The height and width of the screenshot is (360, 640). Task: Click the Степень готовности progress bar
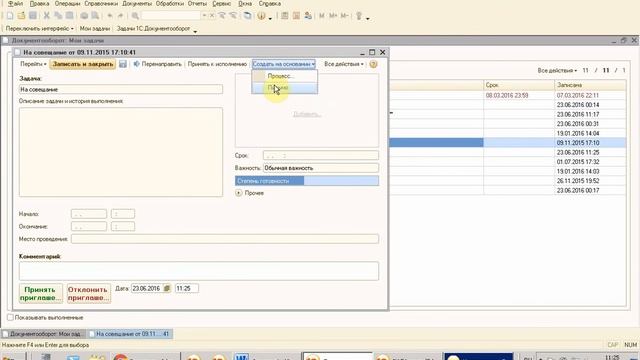click(x=307, y=181)
